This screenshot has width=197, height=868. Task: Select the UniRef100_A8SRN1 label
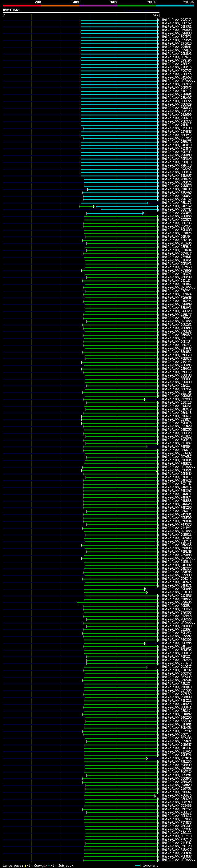[x=176, y=775]
